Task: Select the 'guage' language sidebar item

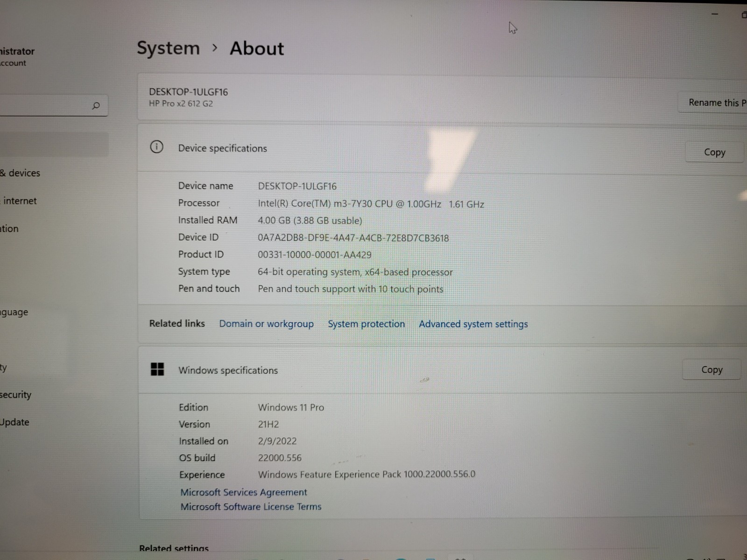Action: (14, 312)
